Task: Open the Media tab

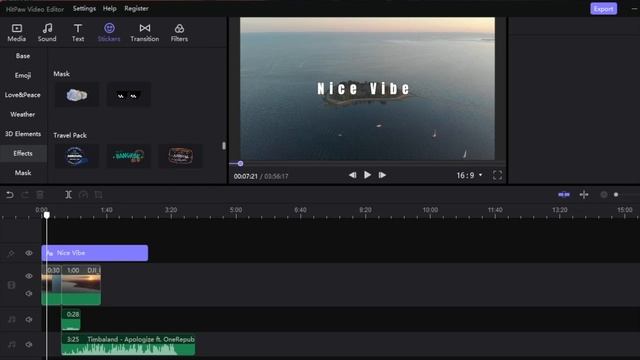Action: click(17, 33)
